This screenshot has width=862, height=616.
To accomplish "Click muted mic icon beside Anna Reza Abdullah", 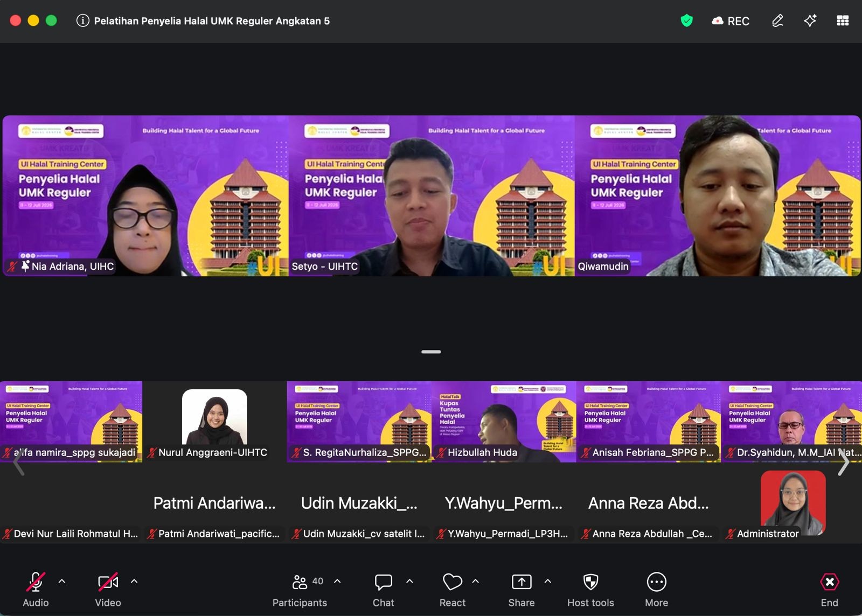I will click(x=586, y=534).
